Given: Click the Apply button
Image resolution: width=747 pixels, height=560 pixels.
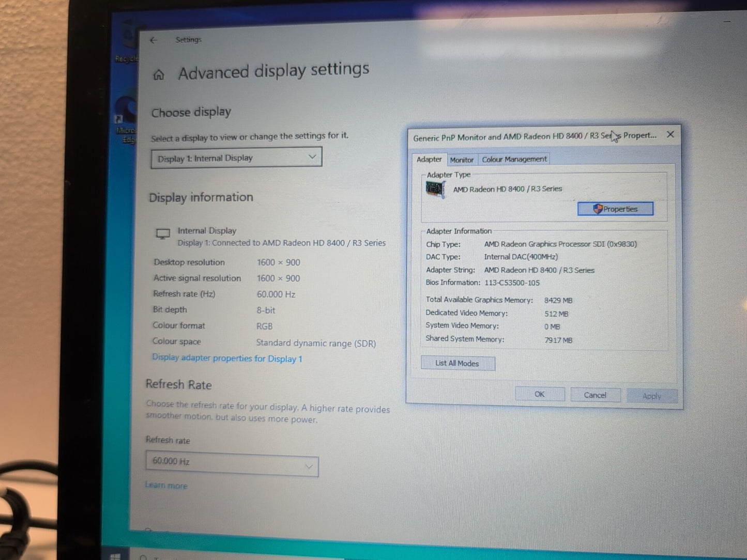Looking at the screenshot, I should (x=651, y=396).
